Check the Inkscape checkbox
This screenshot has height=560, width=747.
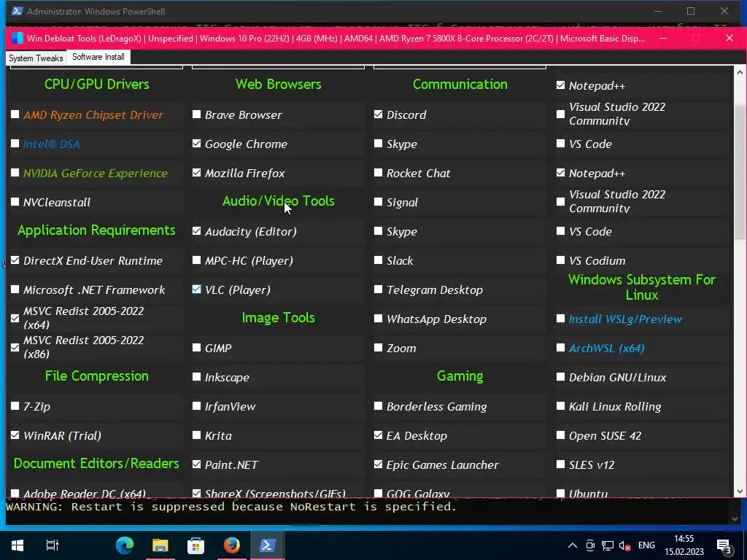[x=196, y=377]
